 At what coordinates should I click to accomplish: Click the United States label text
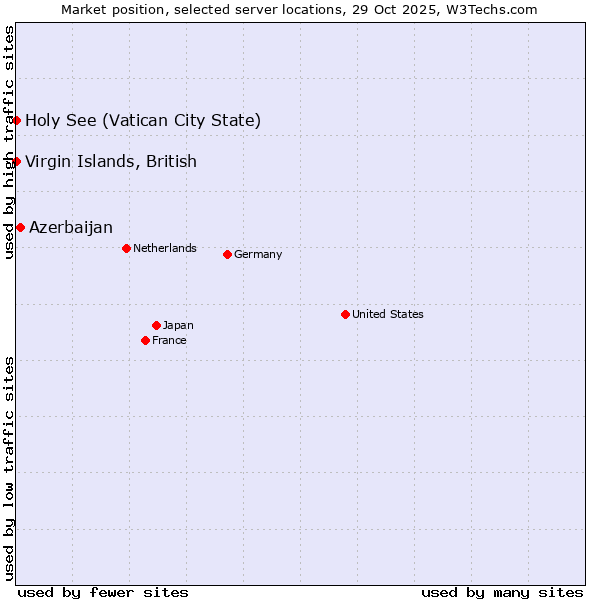[x=388, y=314]
